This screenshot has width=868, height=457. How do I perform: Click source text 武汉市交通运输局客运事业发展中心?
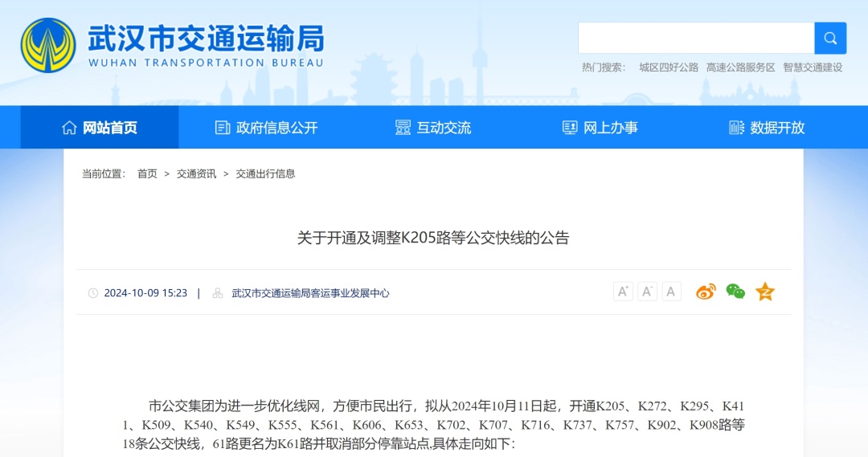[x=310, y=293]
